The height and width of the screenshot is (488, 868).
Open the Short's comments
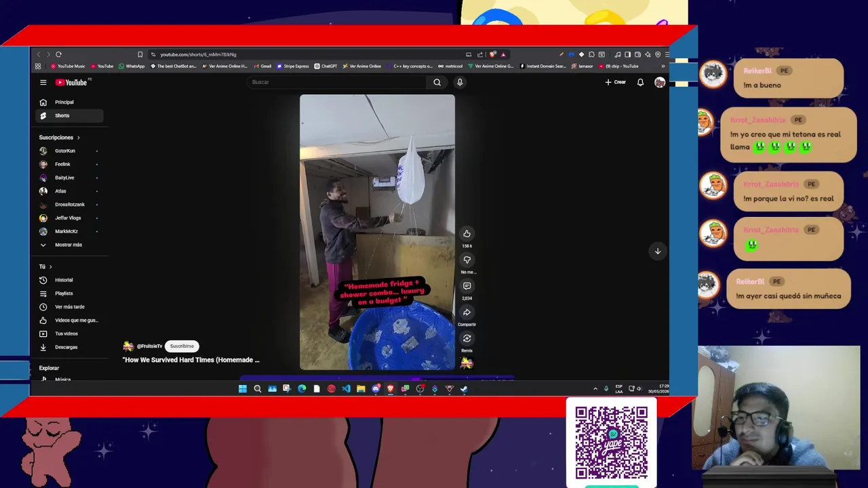click(x=467, y=286)
